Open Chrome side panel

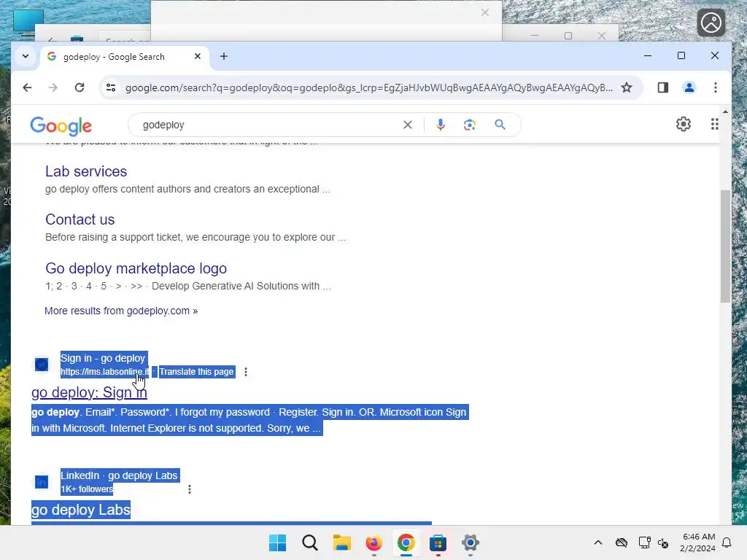point(662,87)
